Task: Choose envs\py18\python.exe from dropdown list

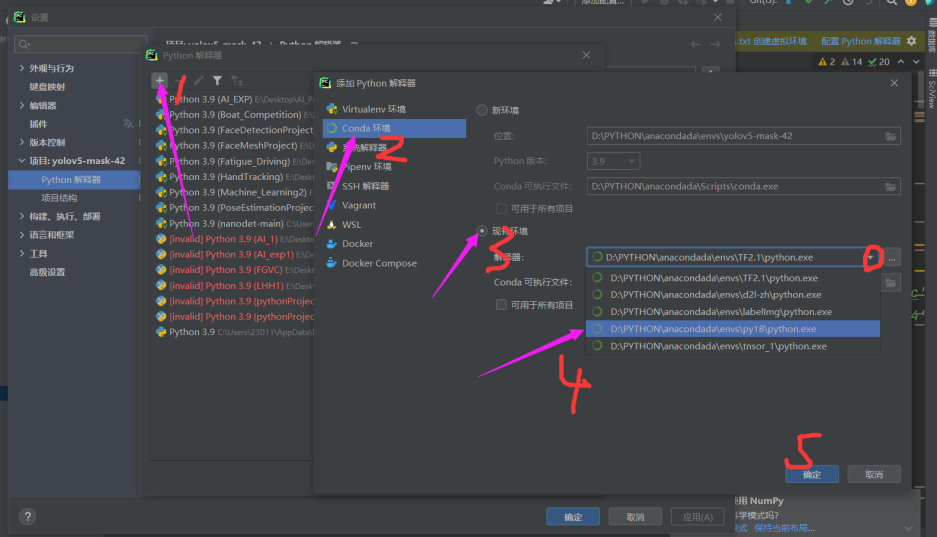Action: pyautogui.click(x=733, y=329)
